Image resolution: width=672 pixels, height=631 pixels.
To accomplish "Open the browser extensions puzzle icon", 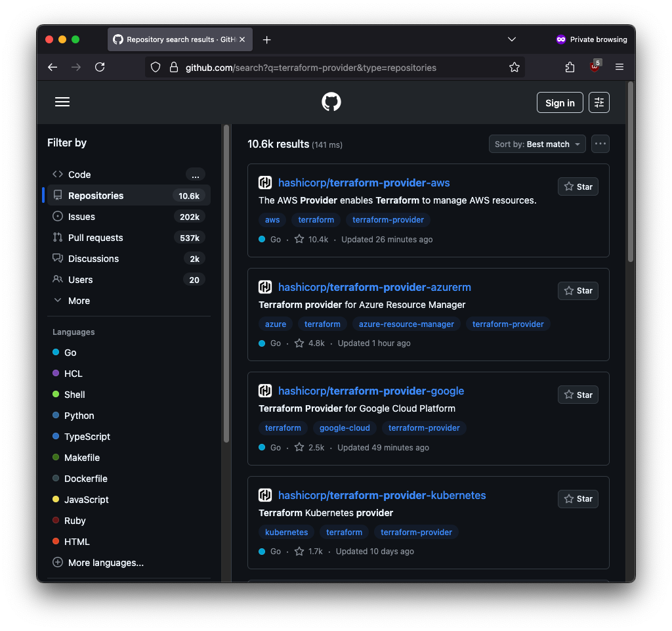I will pos(570,67).
